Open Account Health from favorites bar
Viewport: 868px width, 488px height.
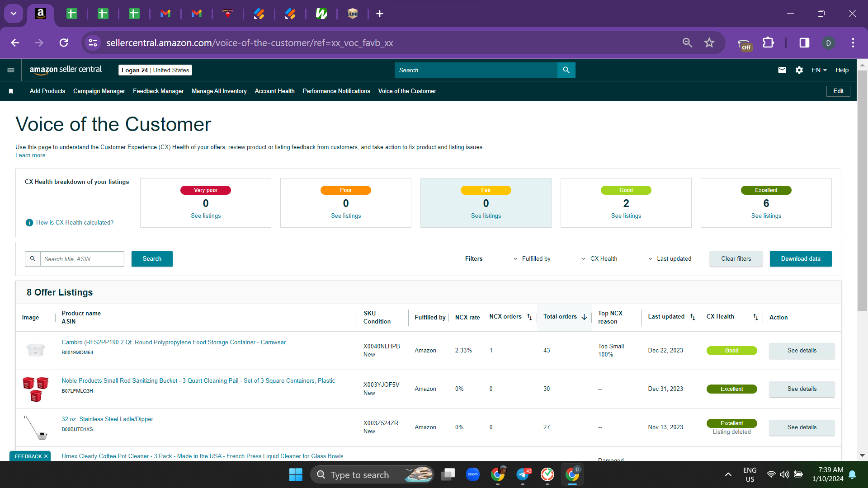click(x=274, y=91)
